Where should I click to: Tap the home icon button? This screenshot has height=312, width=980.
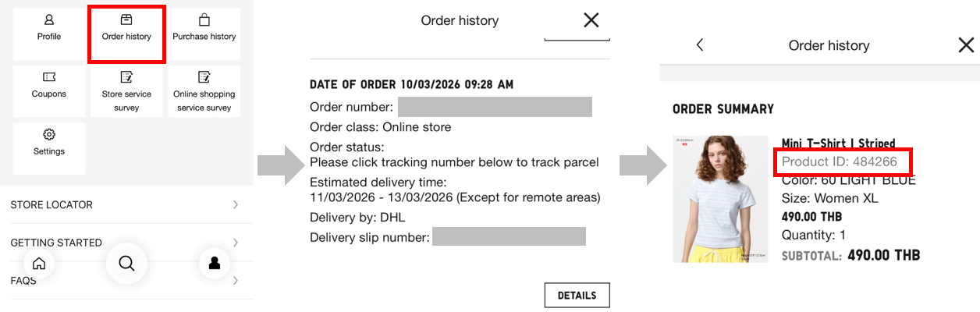(x=39, y=264)
